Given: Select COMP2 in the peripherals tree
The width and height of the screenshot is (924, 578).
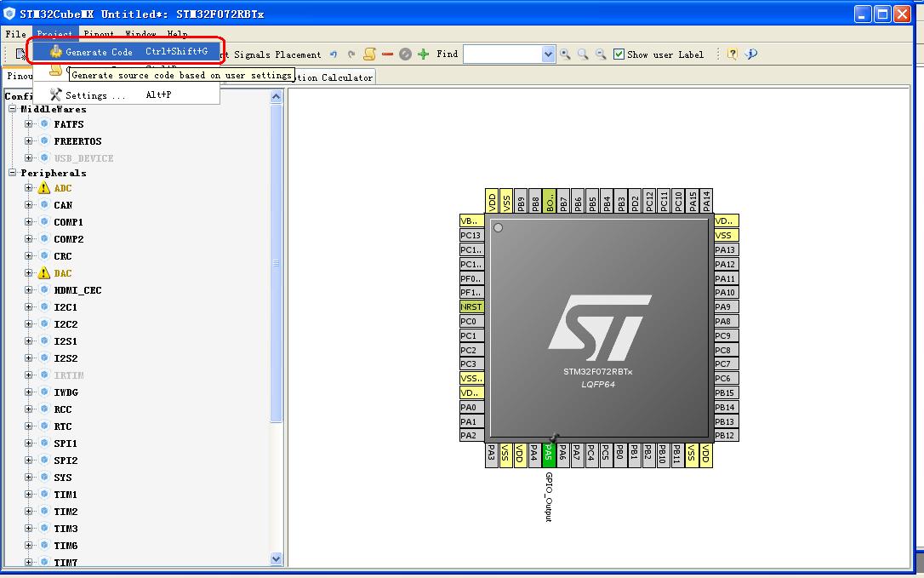Looking at the screenshot, I should click(x=68, y=239).
